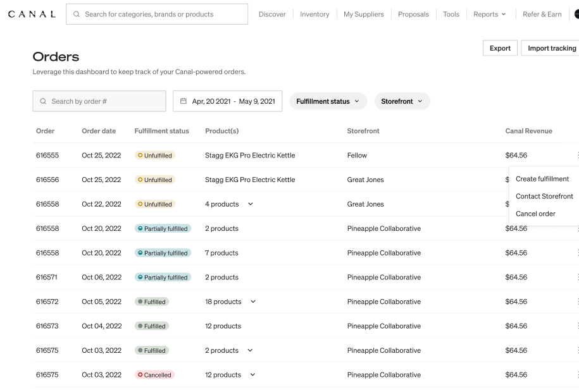The image size is (579, 392).
Task: Click the Cancelled status badge
Action: (x=154, y=375)
